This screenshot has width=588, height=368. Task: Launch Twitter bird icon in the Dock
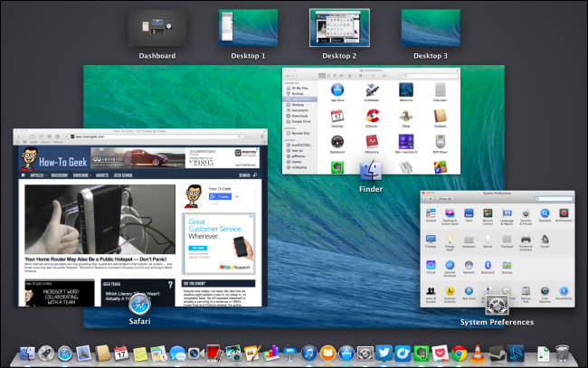point(384,354)
